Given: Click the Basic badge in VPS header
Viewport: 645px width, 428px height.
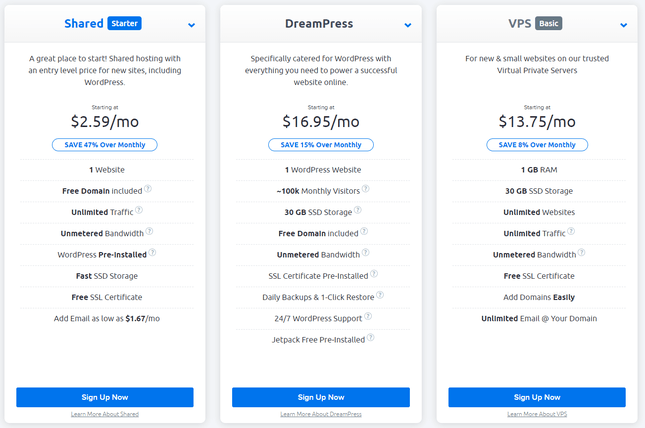Looking at the screenshot, I should point(548,23).
